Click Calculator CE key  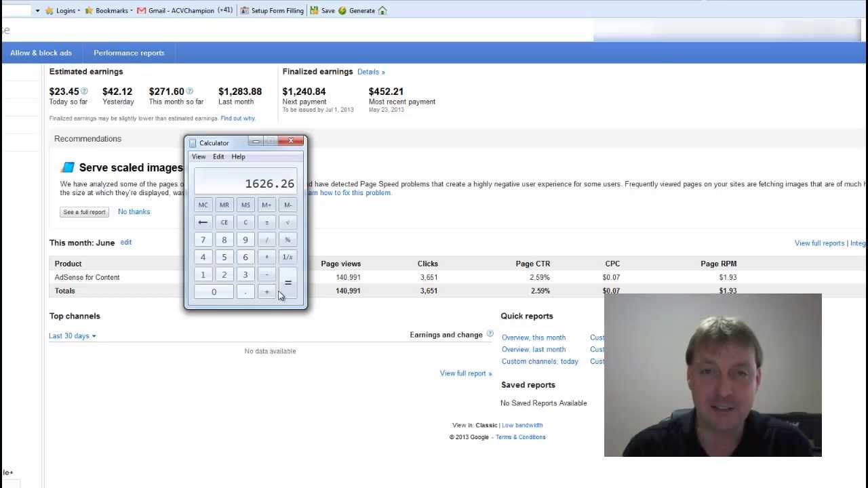224,222
